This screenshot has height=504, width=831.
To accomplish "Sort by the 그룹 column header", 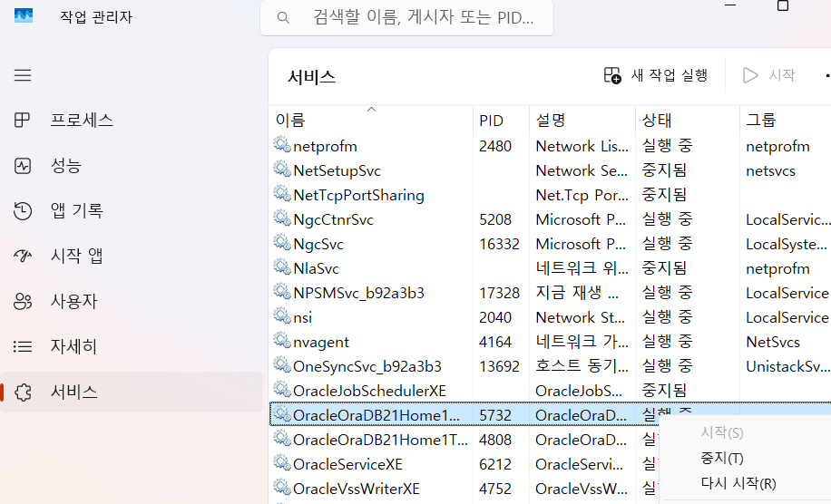I will pyautogui.click(x=786, y=121).
